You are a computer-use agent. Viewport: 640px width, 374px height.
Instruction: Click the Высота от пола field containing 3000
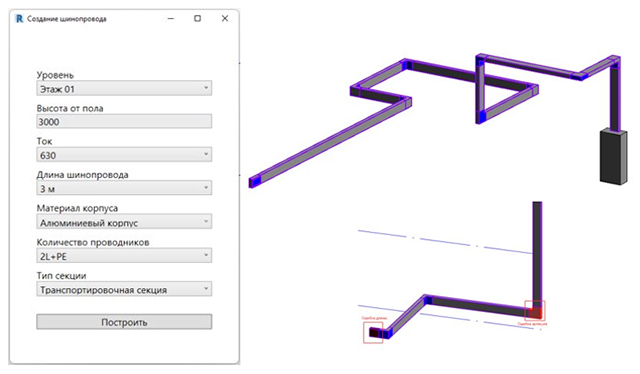coord(124,121)
